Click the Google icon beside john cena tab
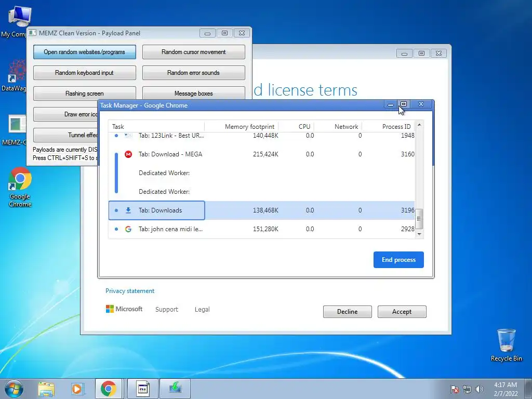 (x=128, y=229)
